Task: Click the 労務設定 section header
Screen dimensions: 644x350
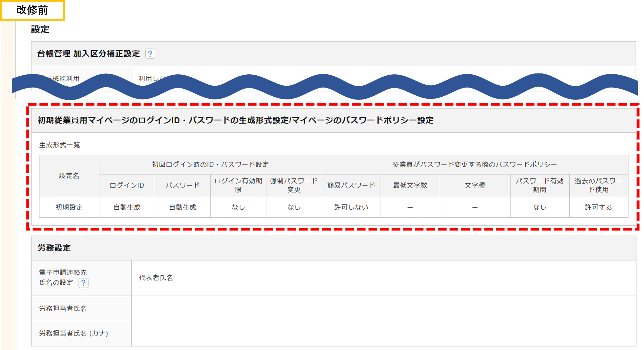Action: (54, 248)
